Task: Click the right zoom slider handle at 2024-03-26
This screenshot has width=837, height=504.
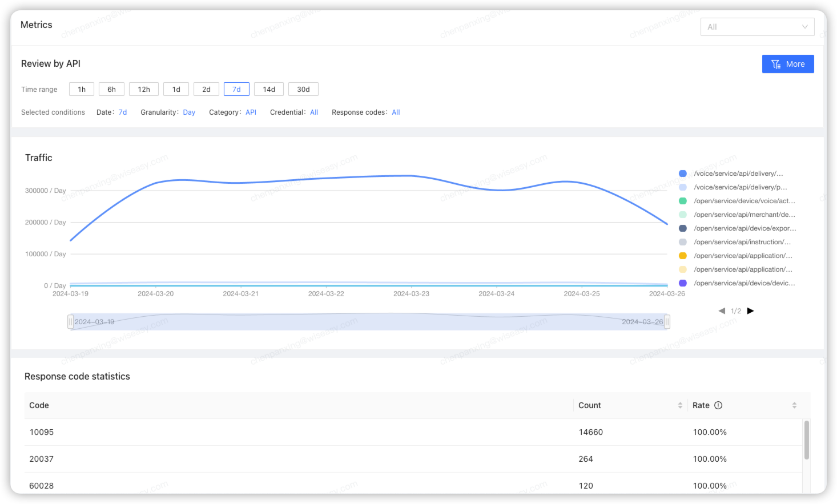Action: [x=667, y=322]
